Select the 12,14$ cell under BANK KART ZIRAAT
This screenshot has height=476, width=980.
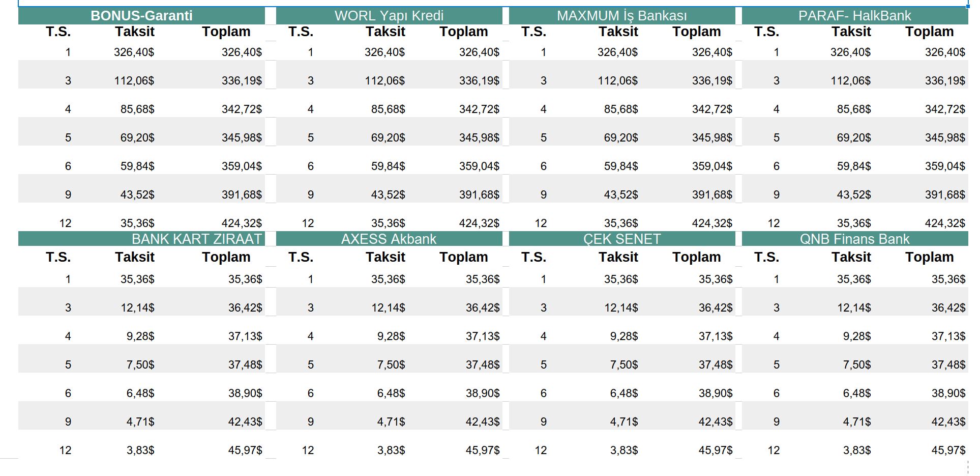[x=137, y=307]
